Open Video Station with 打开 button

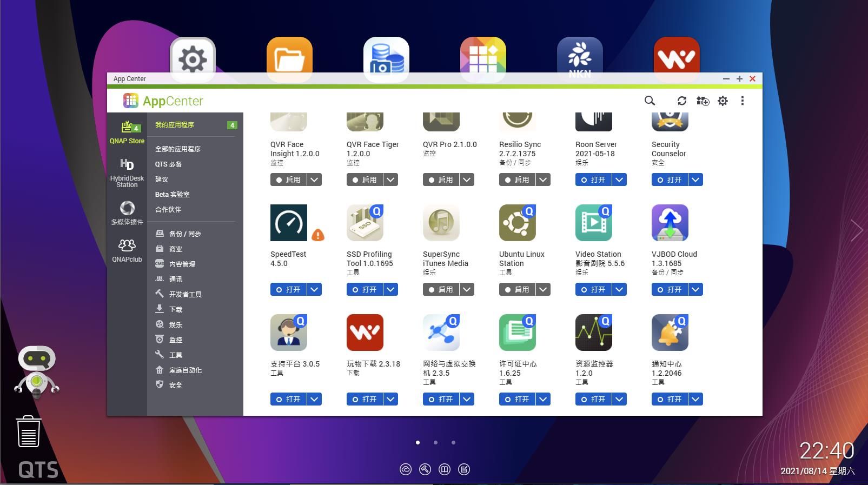594,289
